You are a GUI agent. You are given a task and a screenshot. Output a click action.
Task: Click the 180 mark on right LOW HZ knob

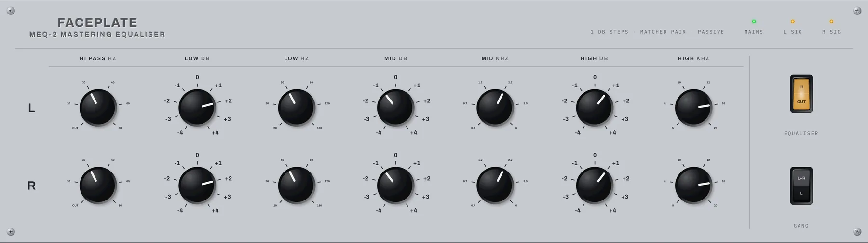(319, 206)
